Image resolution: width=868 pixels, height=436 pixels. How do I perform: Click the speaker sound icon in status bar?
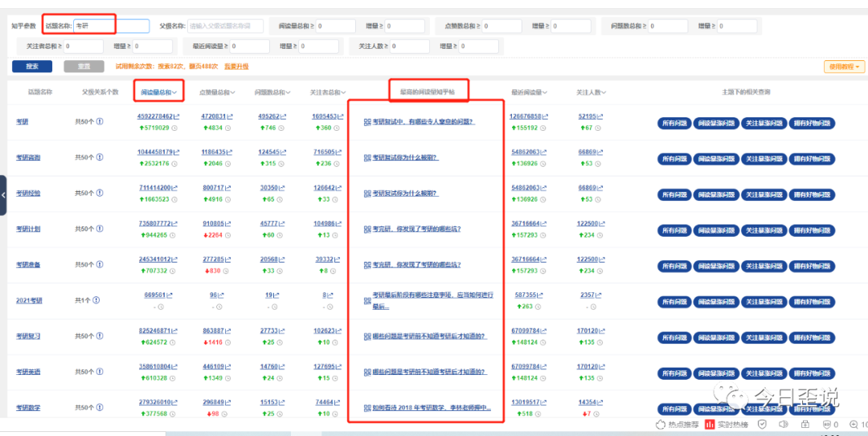coord(783,425)
